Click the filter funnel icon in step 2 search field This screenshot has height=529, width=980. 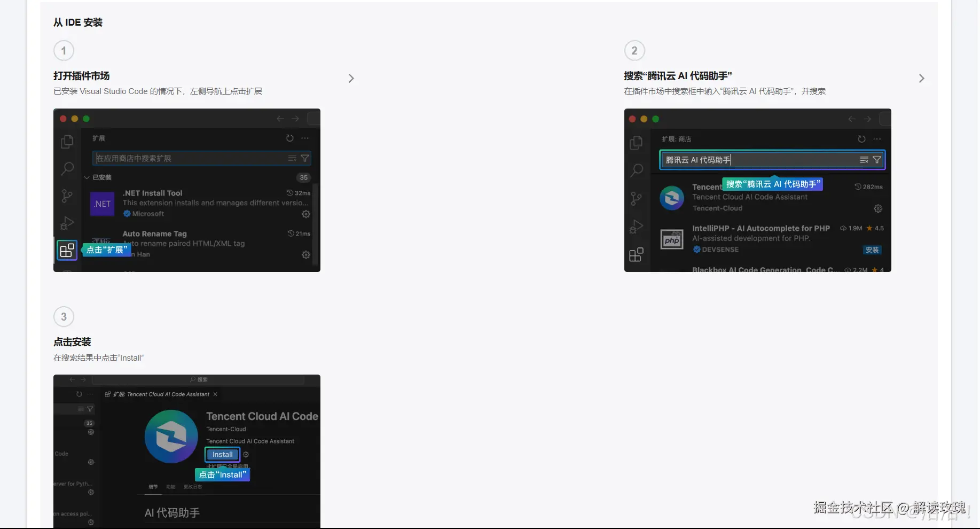pos(876,160)
